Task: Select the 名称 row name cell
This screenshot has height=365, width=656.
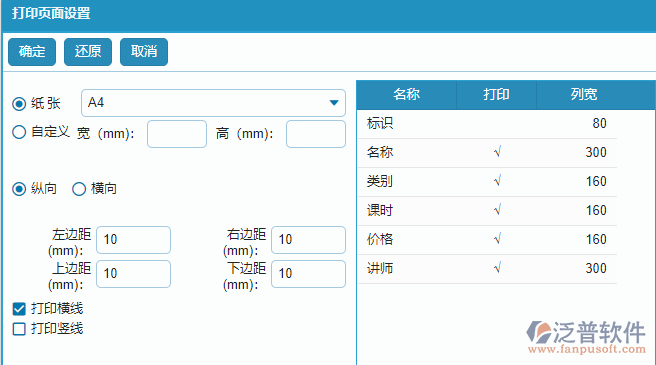Action: [x=406, y=153]
